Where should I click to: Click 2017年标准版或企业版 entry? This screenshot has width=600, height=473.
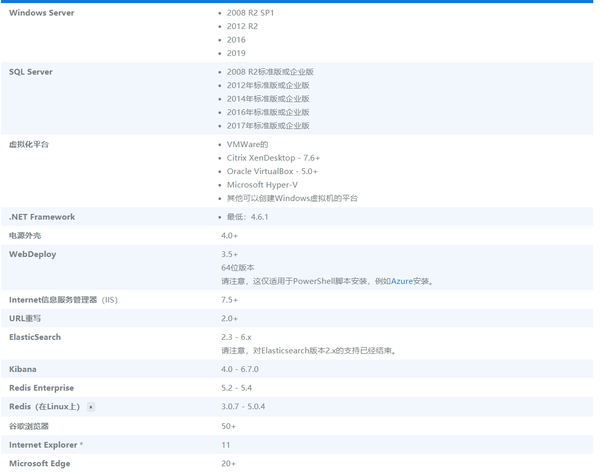click(x=268, y=126)
